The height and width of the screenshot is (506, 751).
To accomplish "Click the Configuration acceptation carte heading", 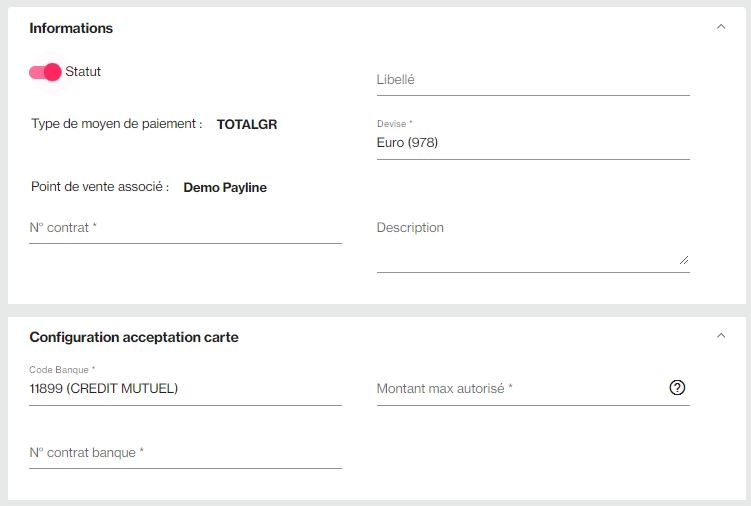I will pyautogui.click(x=134, y=337).
